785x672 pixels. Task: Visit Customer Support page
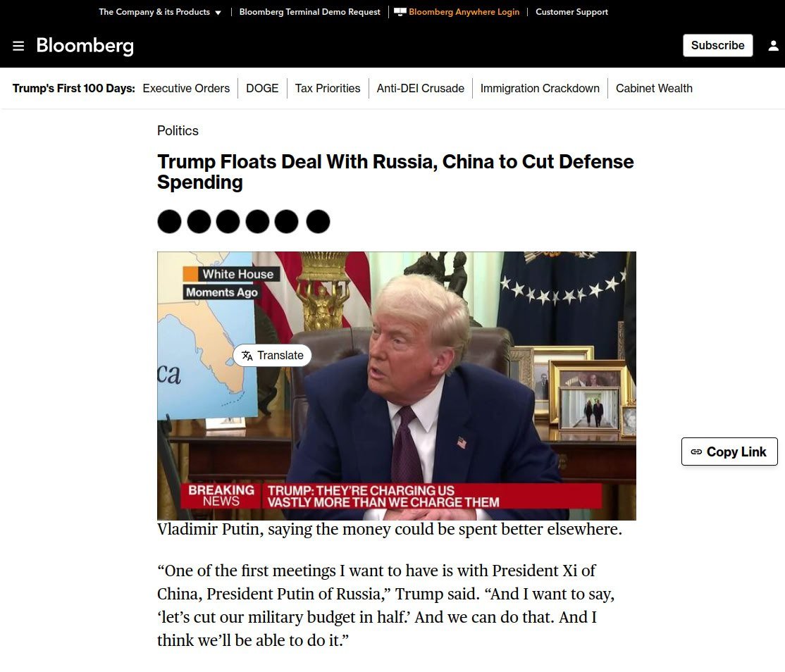point(571,12)
